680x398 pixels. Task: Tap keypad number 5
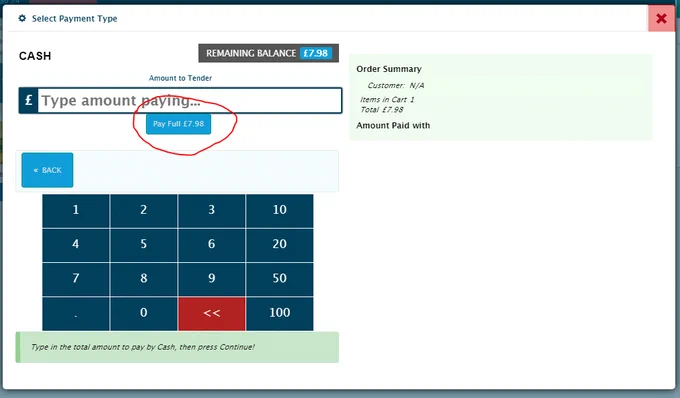tap(144, 245)
